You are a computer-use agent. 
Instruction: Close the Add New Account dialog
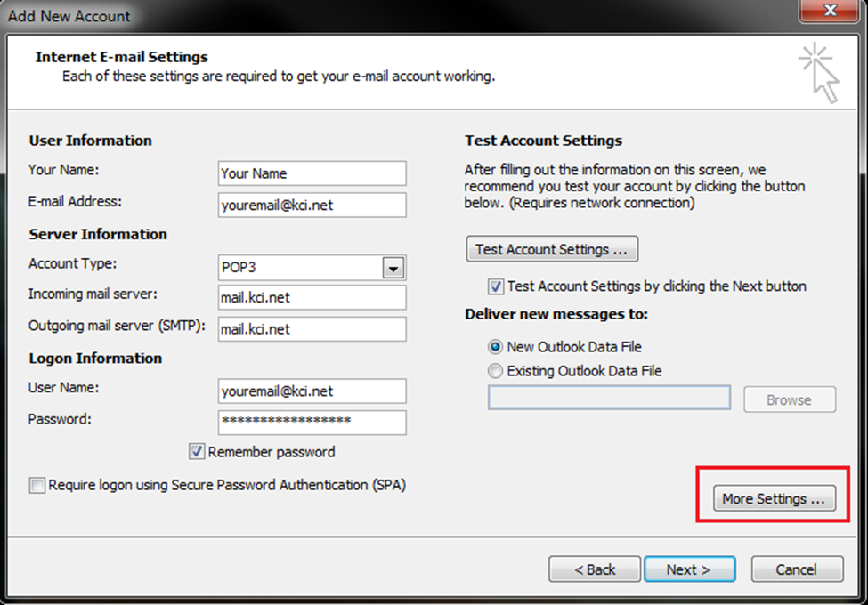pos(829,13)
